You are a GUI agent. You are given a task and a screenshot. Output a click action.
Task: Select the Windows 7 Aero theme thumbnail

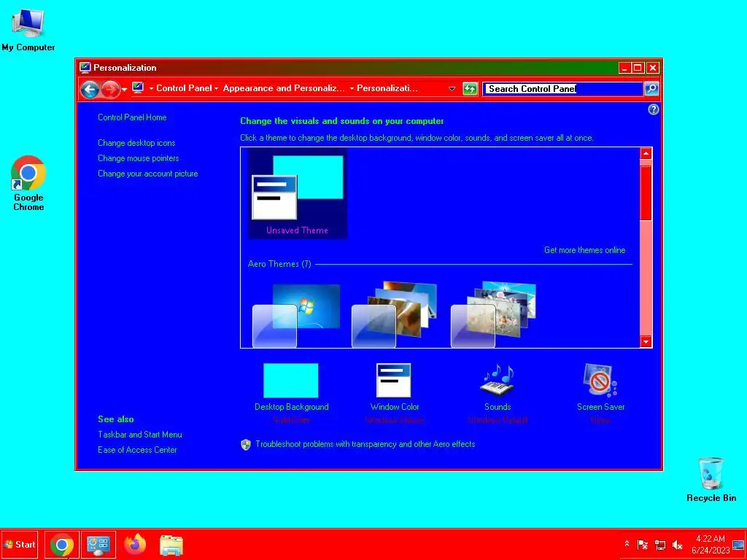296,315
